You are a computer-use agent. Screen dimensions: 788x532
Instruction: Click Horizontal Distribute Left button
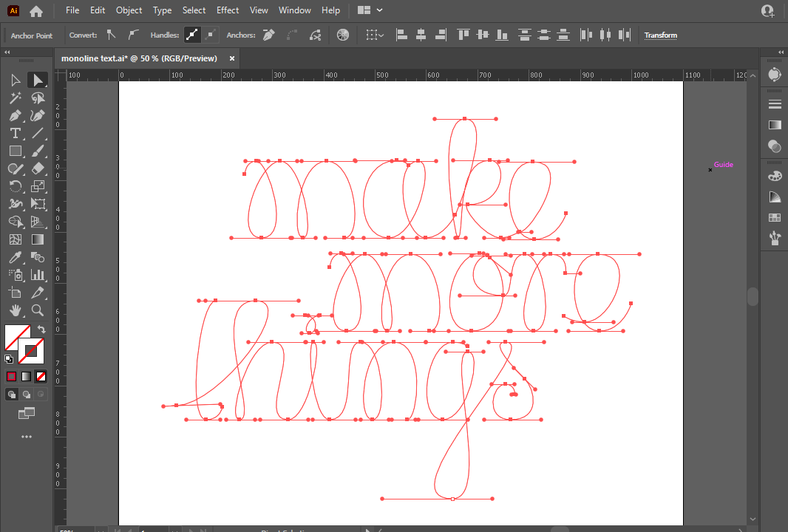[x=586, y=35]
